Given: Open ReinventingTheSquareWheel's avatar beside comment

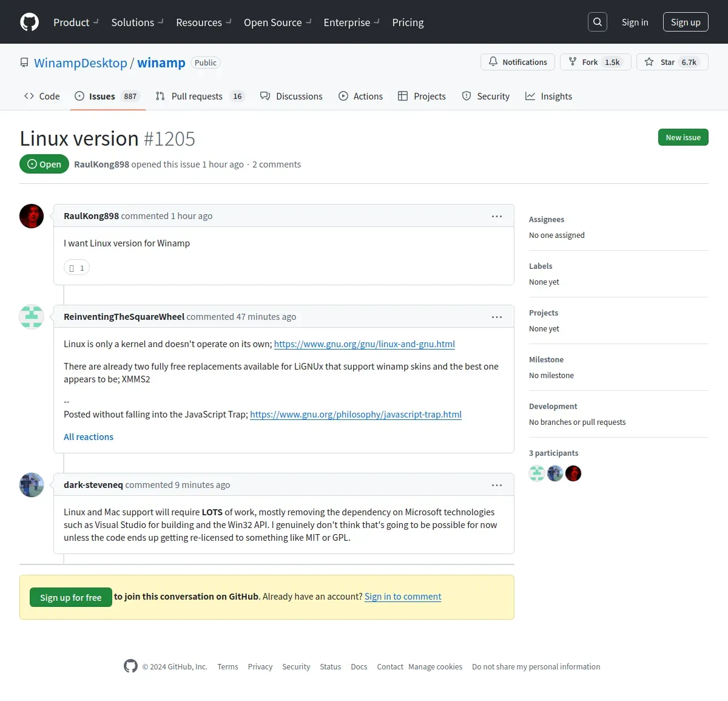Looking at the screenshot, I should point(32,317).
